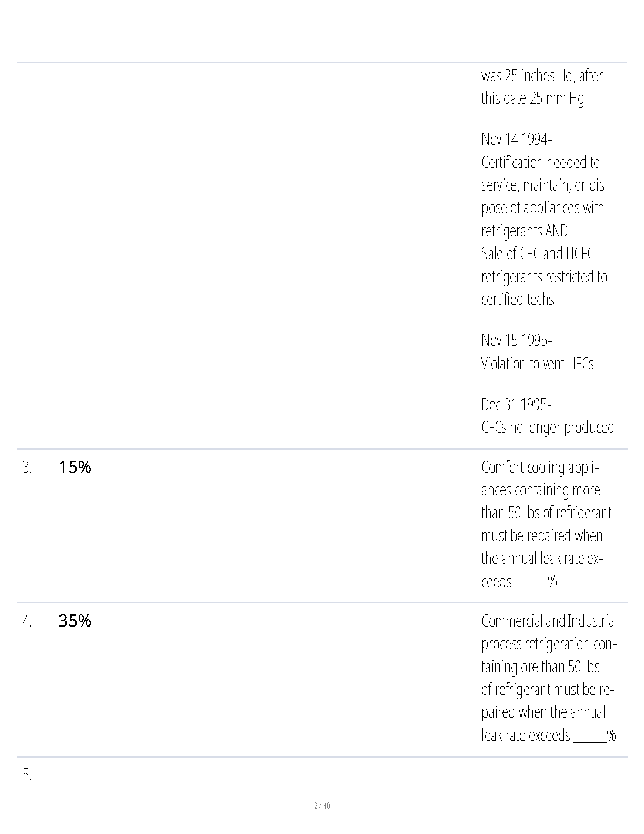Click the Nov 14 1994 heading
The height and width of the screenshot is (834, 644).
pos(517,140)
